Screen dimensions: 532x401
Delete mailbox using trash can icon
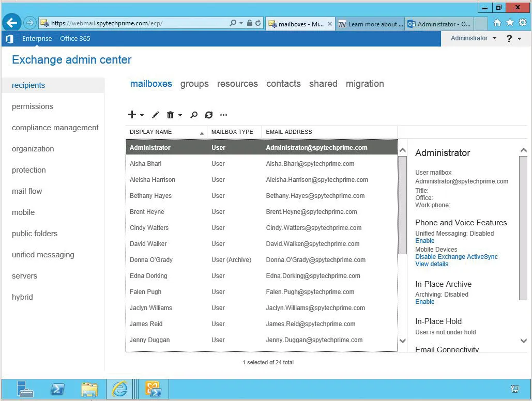point(170,115)
